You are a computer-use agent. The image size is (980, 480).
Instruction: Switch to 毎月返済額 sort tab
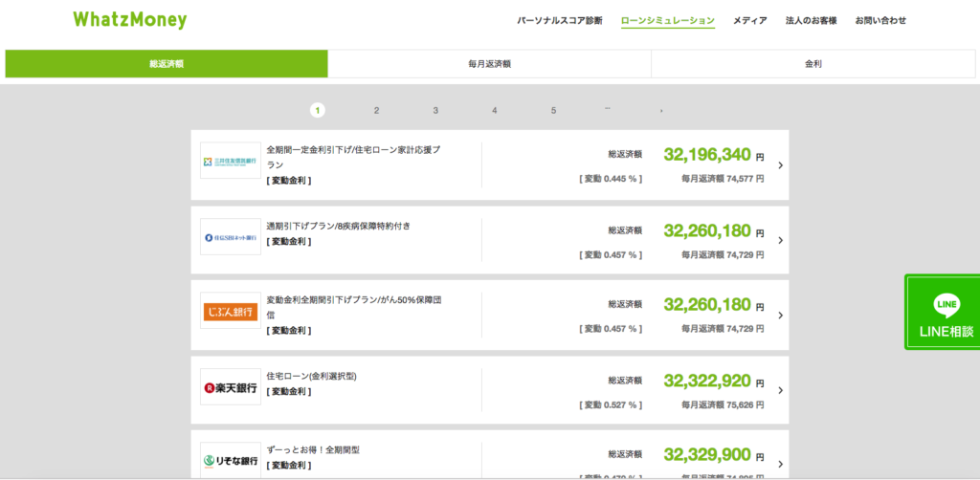[x=489, y=64]
